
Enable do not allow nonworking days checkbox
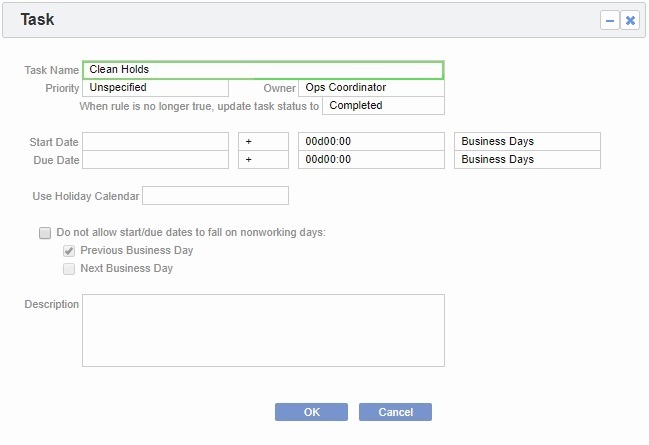pos(45,233)
